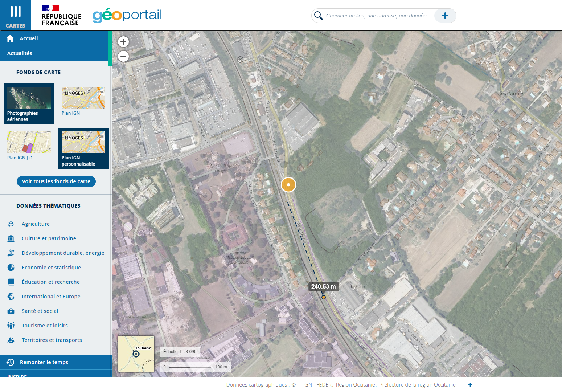
Task: Open Culture et patrimoine category
Action: coord(49,238)
